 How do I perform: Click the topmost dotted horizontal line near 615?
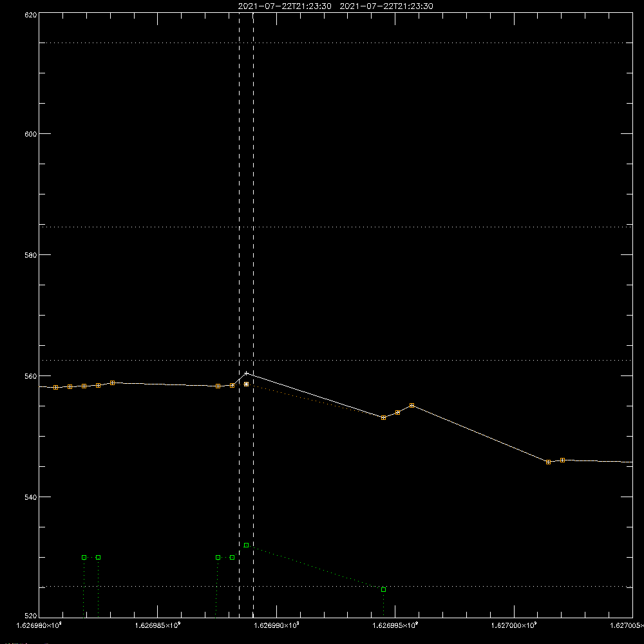[336, 43]
